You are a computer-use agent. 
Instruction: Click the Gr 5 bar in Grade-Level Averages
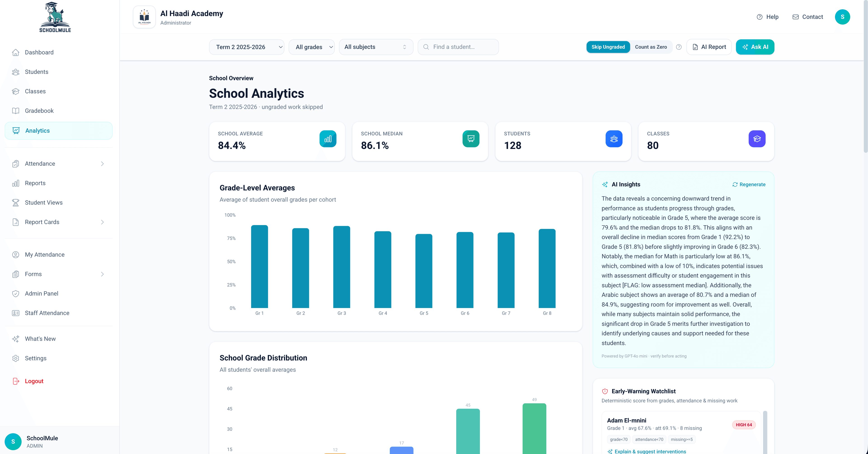click(424, 271)
